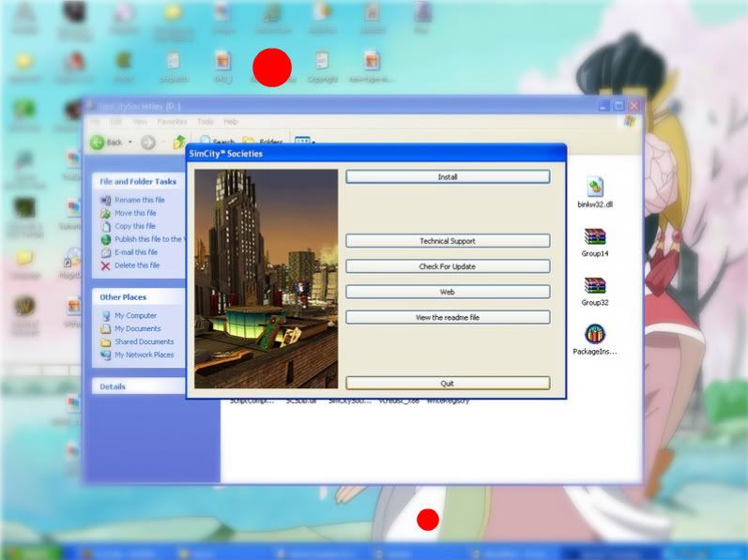This screenshot has width=748, height=560.
Task: Collapse the Other Places panel header
Action: pyautogui.click(x=138, y=297)
